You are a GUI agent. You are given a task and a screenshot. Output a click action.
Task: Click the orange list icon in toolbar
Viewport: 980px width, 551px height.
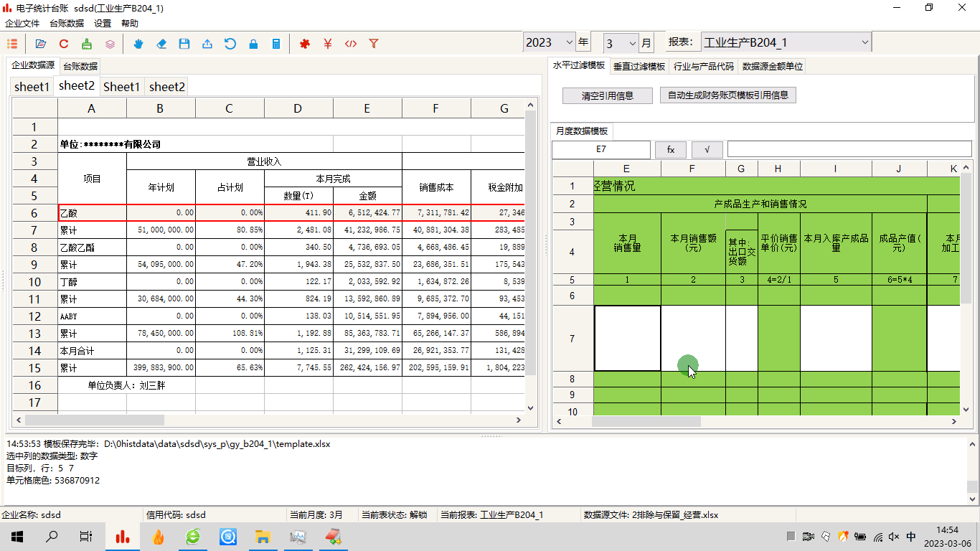pyautogui.click(x=12, y=44)
